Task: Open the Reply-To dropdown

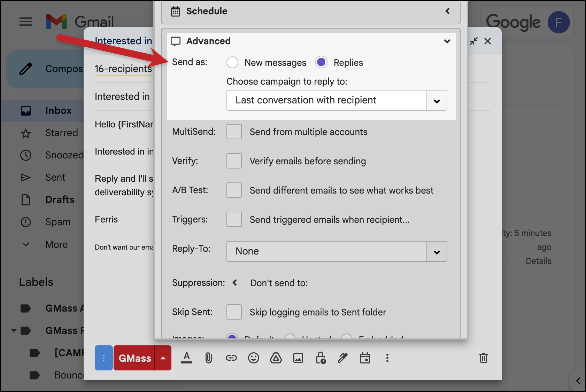Action: click(337, 251)
